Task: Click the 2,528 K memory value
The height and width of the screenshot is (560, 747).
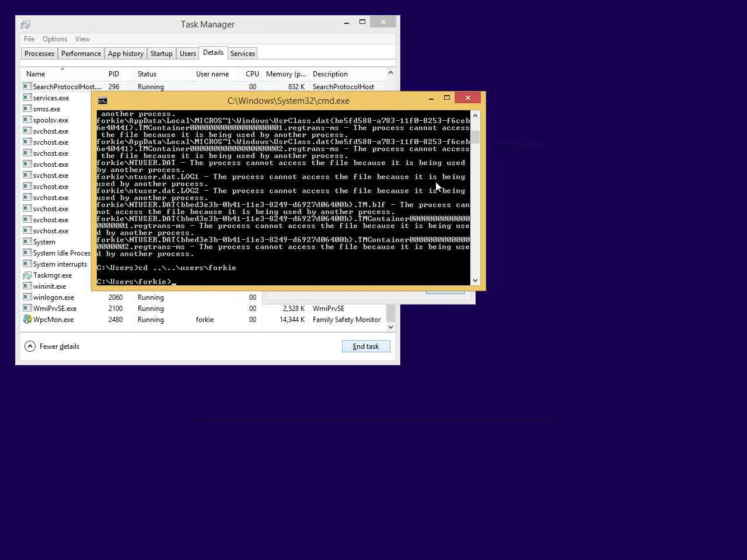Action: (294, 308)
